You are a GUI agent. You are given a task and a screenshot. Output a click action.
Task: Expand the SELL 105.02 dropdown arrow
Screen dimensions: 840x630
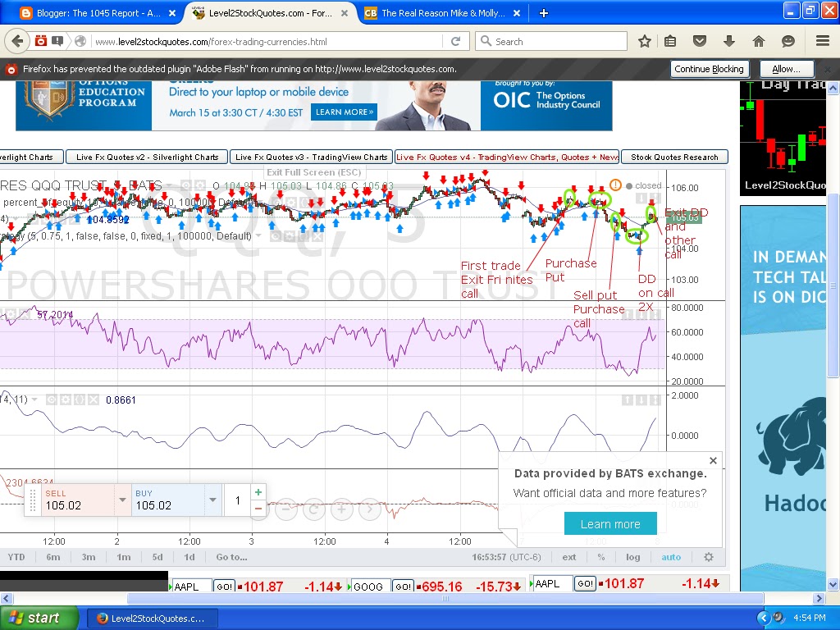pyautogui.click(x=122, y=500)
